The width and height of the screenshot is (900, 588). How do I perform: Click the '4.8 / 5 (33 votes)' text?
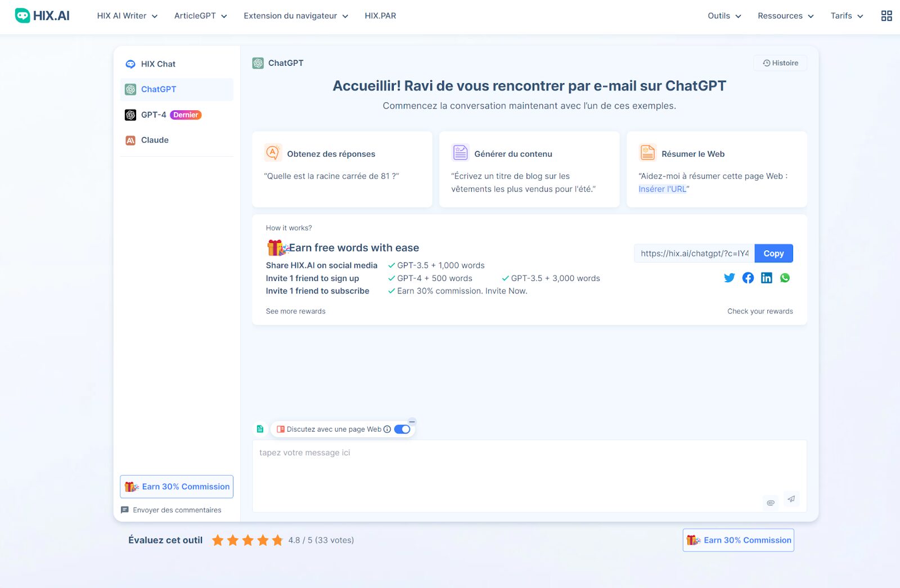point(321,540)
